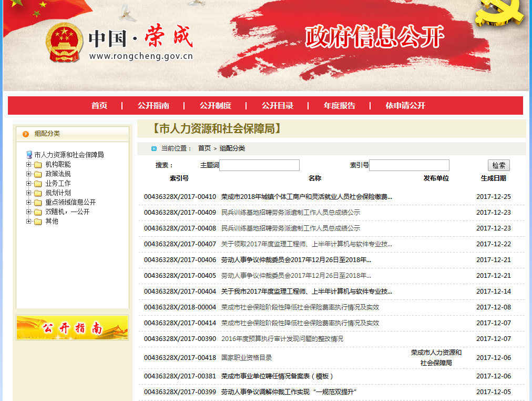Click the 政策法规 folder icon
Image resolution: width=532 pixels, height=401 pixels.
click(x=38, y=174)
